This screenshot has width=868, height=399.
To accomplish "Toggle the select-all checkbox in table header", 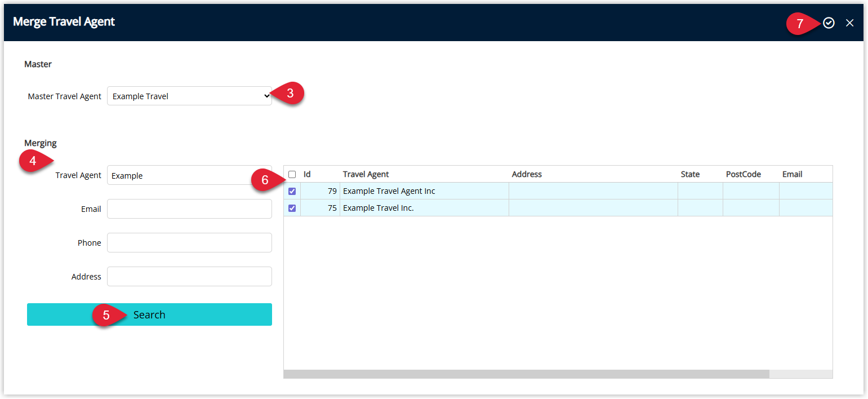I will click(292, 174).
